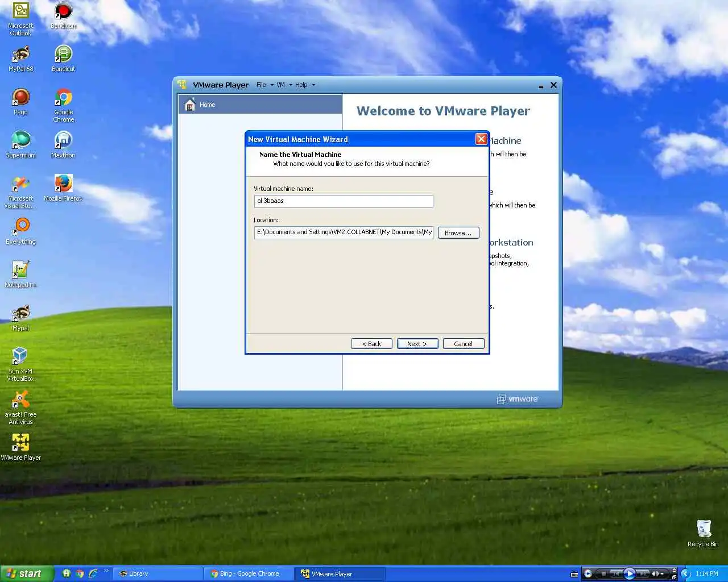This screenshot has width=728, height=582.
Task: Launch Chrome from the quick launch bar
Action: point(80,574)
